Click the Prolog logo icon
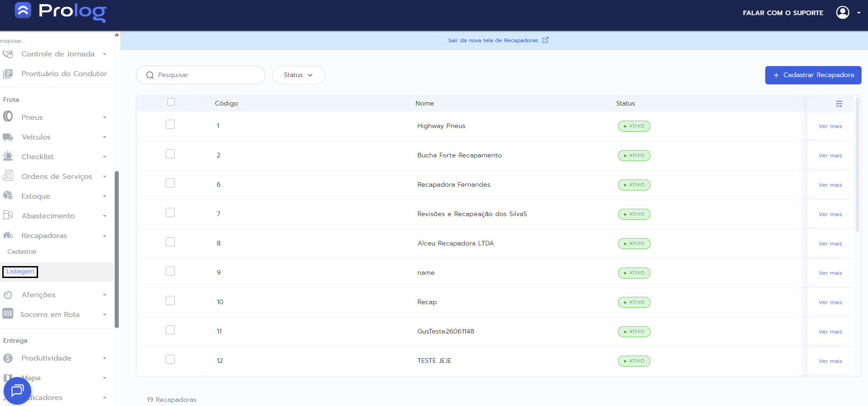 tap(23, 10)
